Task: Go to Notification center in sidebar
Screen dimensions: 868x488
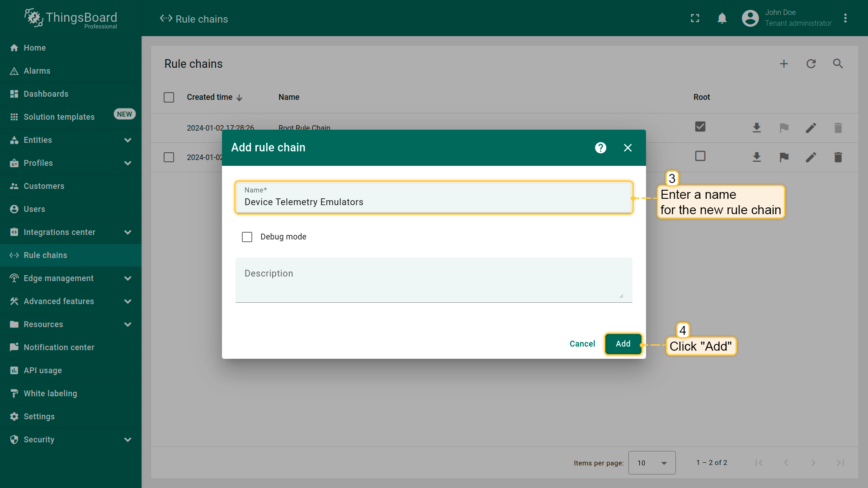Action: tap(59, 347)
